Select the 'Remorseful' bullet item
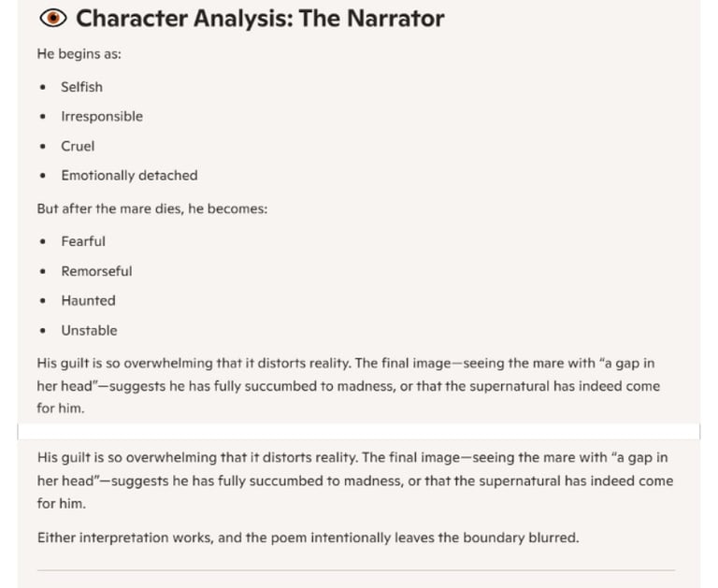 (96, 271)
